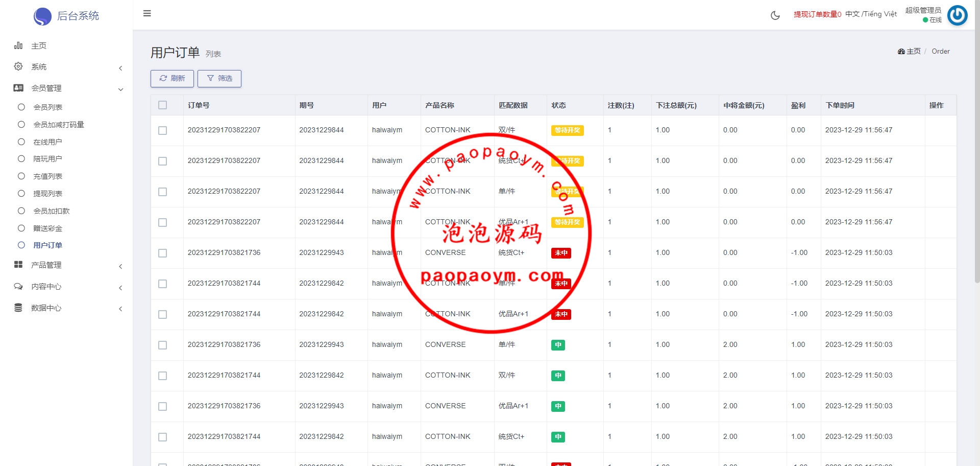This screenshot has height=466, width=980.
Task: Click the 盈利 column header
Action: pos(798,105)
